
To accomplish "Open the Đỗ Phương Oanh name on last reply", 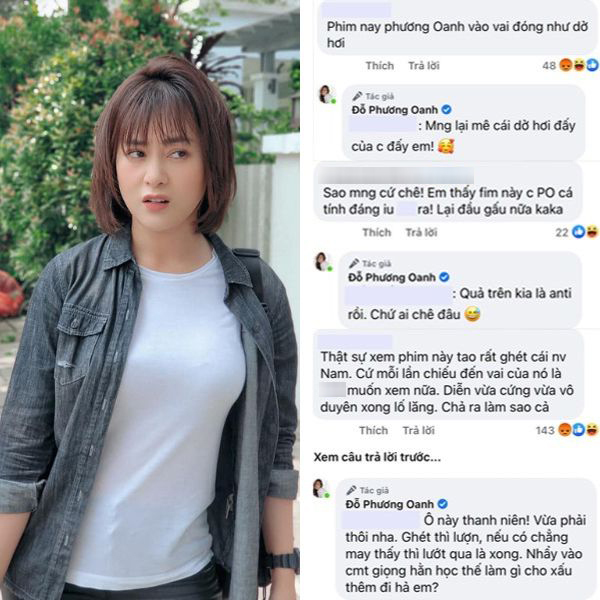I will coord(390,504).
